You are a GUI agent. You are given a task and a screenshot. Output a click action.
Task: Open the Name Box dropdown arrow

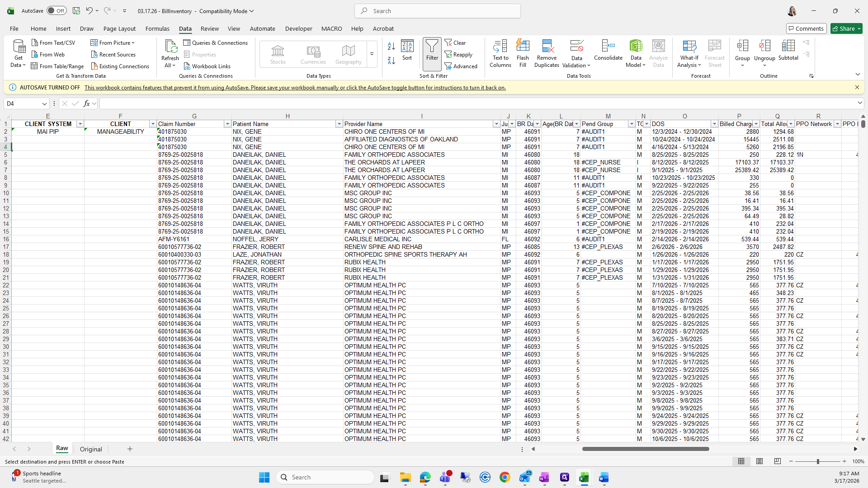pos(44,103)
